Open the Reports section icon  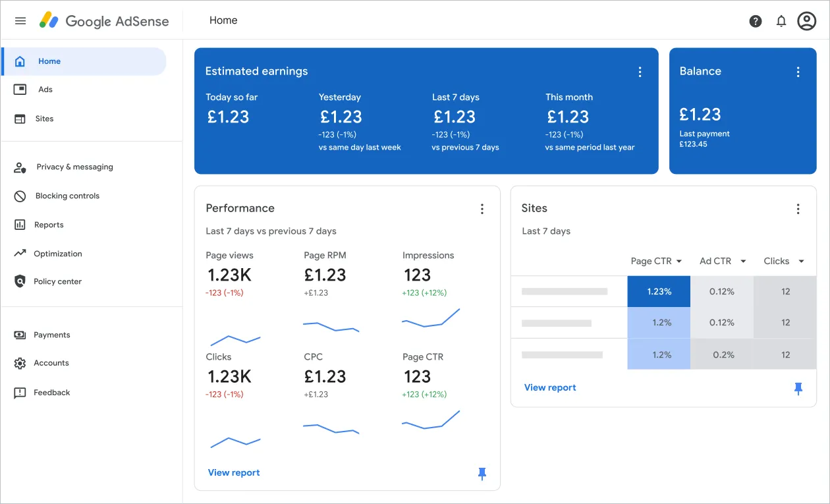tap(20, 225)
